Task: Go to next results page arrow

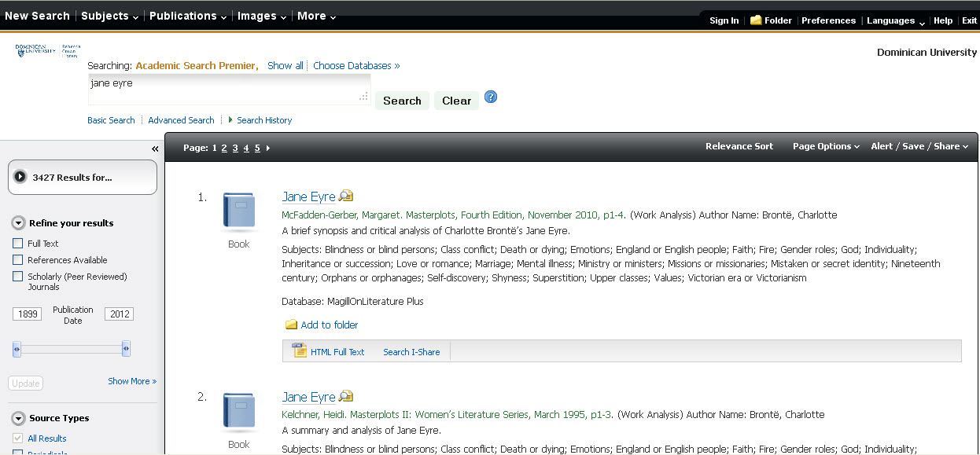Action: pos(268,148)
